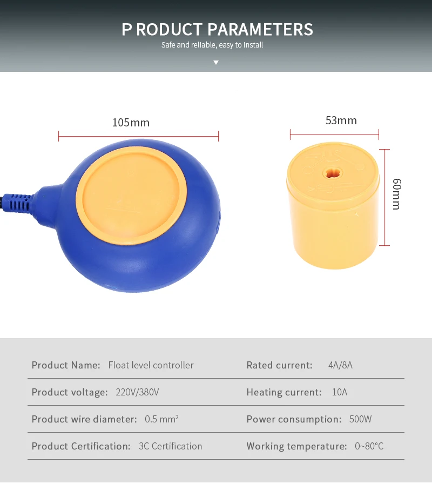The image size is (432, 504).
Task: Click the yellow cylindrical counterweight image
Action: pos(333,206)
